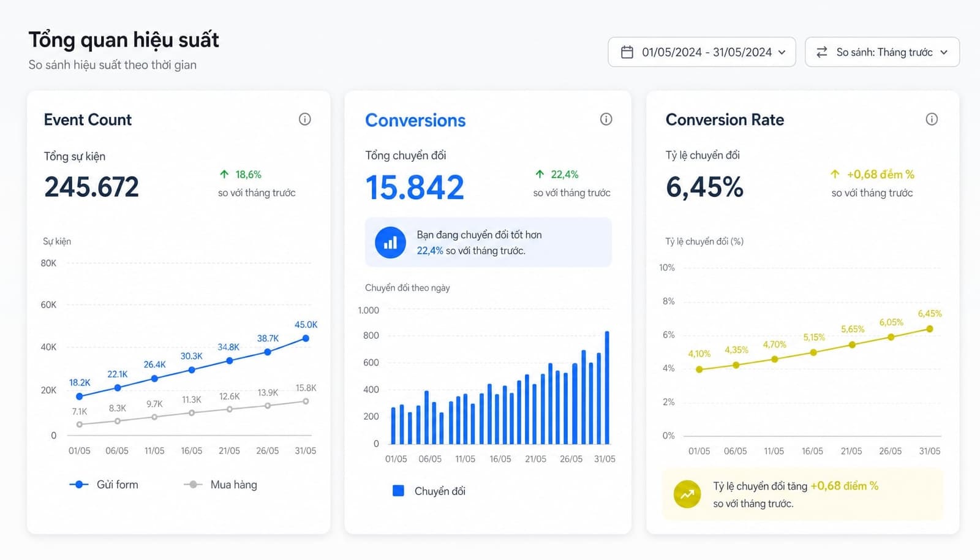
Task: Click the Conversion Rate card heading
Action: tap(725, 119)
